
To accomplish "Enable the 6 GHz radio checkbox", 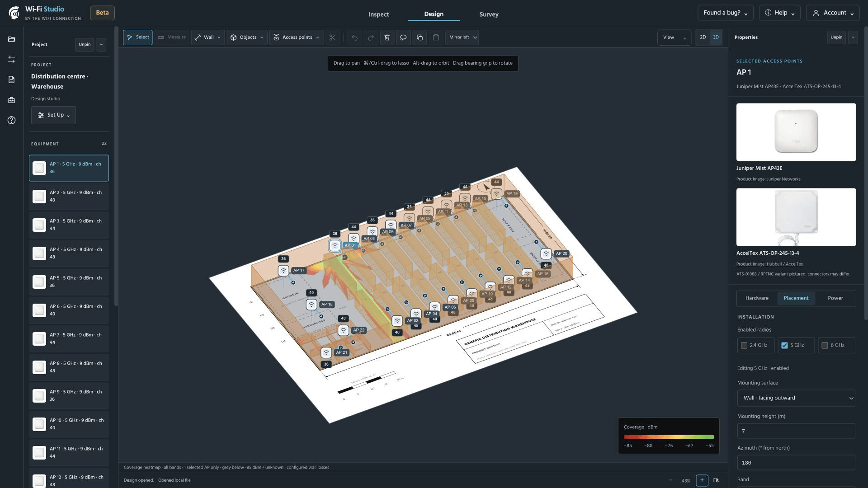I will (825, 345).
